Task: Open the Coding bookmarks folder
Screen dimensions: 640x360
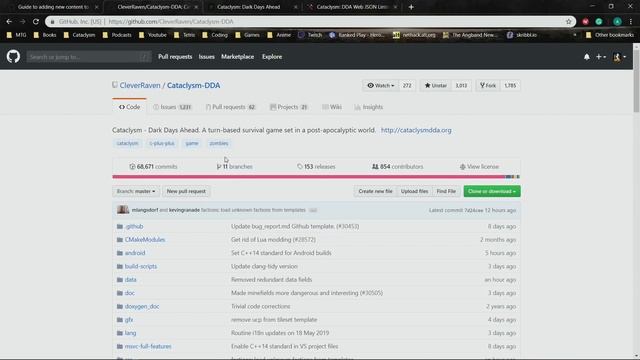Action: (215, 35)
